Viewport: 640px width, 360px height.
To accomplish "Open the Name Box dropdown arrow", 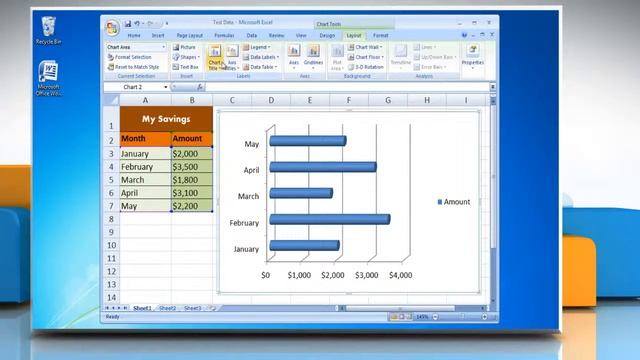I will [x=165, y=87].
